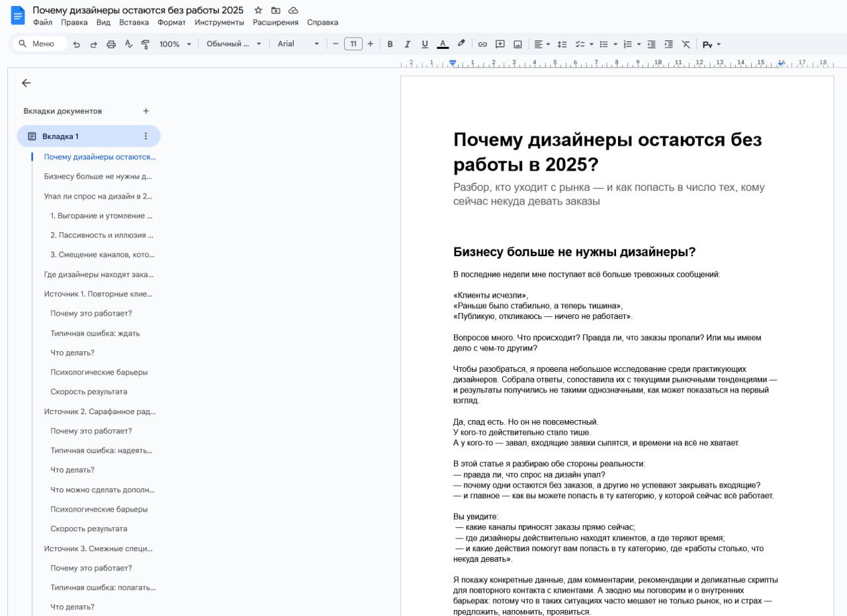Open the Инструменты menu
This screenshot has height=616, width=847.
[x=219, y=22]
